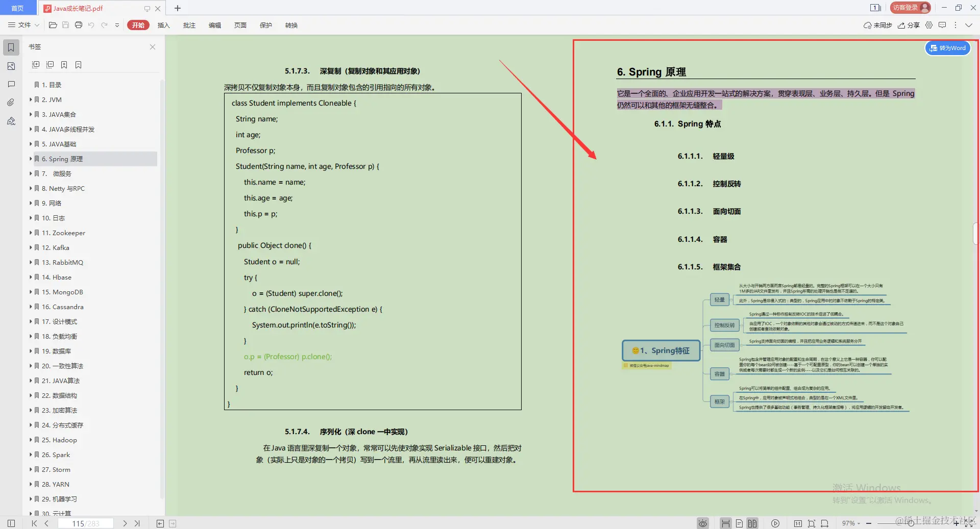Expand the 3. JAVA集合 bookmark

click(x=31, y=114)
